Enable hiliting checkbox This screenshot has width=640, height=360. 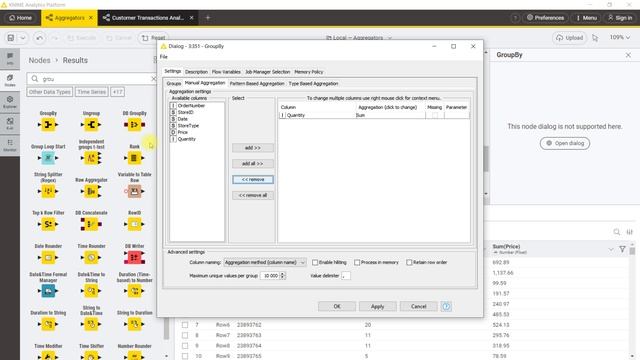coord(315,262)
